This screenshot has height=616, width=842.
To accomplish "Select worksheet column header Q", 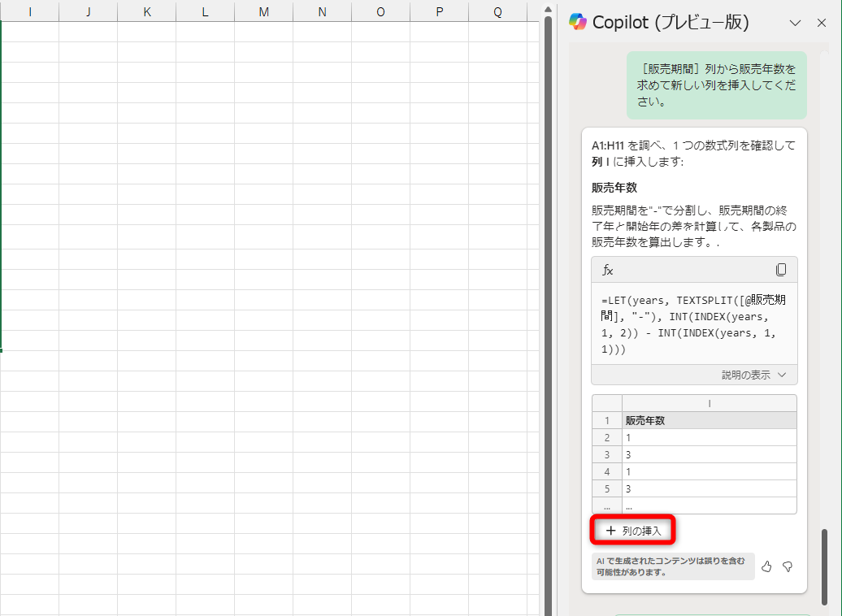I will (497, 11).
